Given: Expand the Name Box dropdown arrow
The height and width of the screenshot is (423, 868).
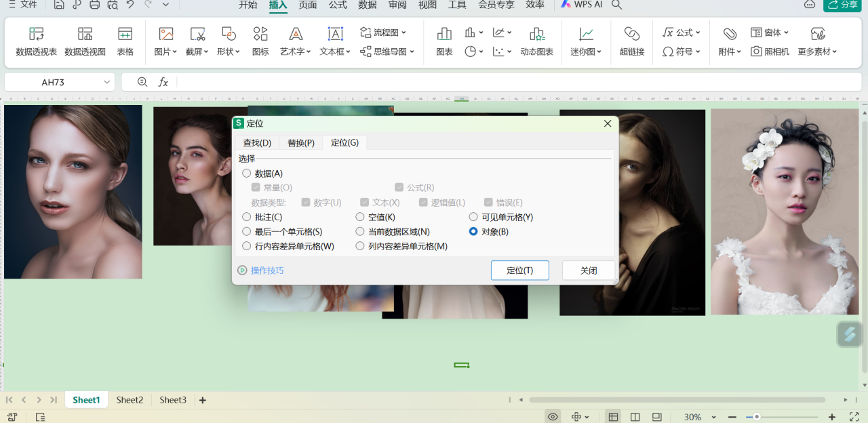Looking at the screenshot, I should click(x=106, y=82).
